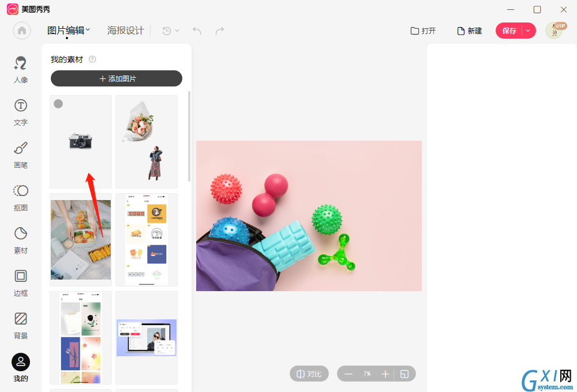Screen dimensions: 577x392
Task: Select the 画笔 brush tool
Action: 21,155
